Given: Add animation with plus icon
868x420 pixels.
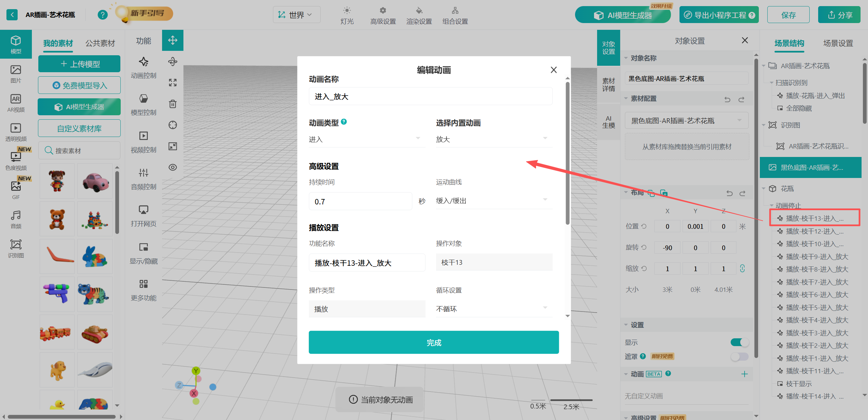Looking at the screenshot, I should point(744,374).
